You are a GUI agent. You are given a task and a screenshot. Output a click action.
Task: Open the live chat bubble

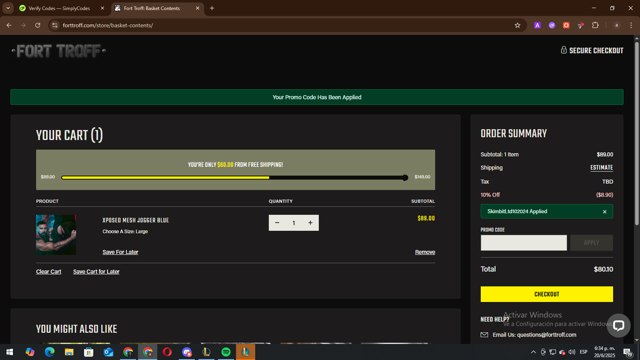[x=618, y=325]
